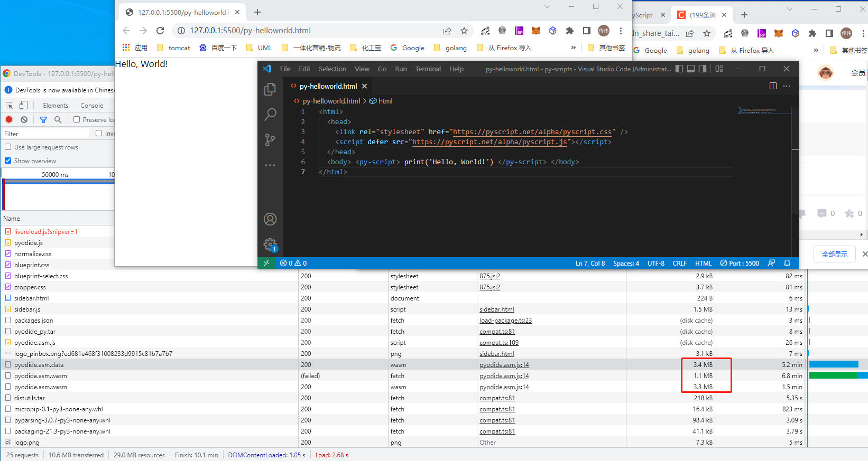868x461 pixels.
Task: Click 全部显示 button
Action: click(834, 254)
